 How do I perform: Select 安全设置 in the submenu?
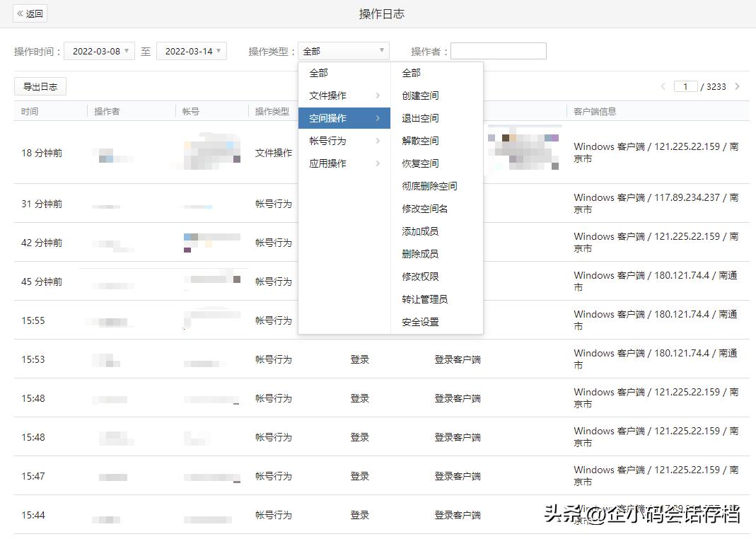(424, 321)
